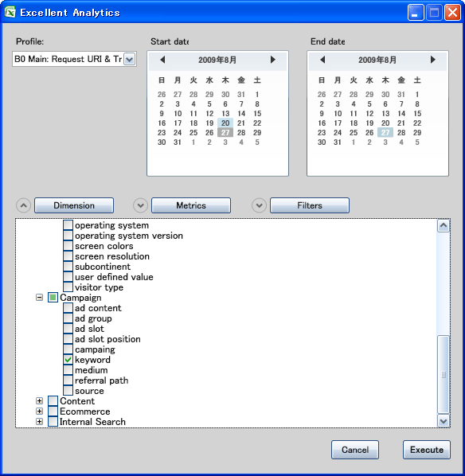Click the Excellent Analytics title bar icon
465x476 pixels.
click(x=10, y=13)
